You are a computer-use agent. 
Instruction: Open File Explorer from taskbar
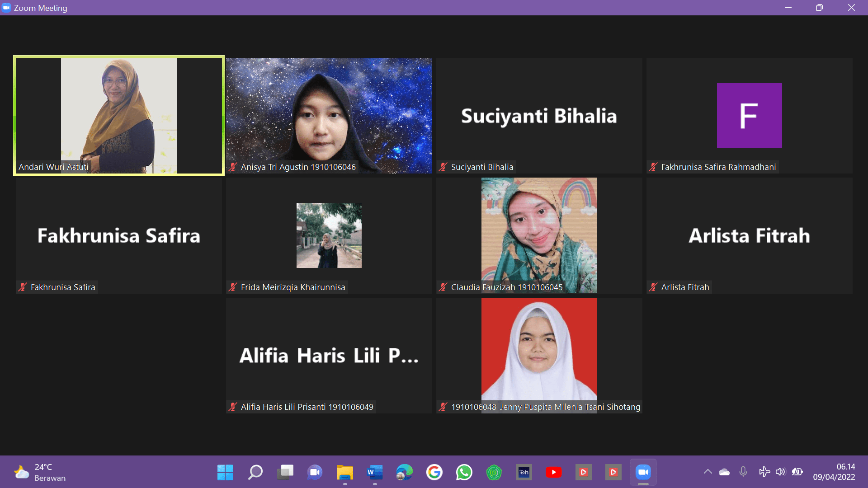[345, 473]
